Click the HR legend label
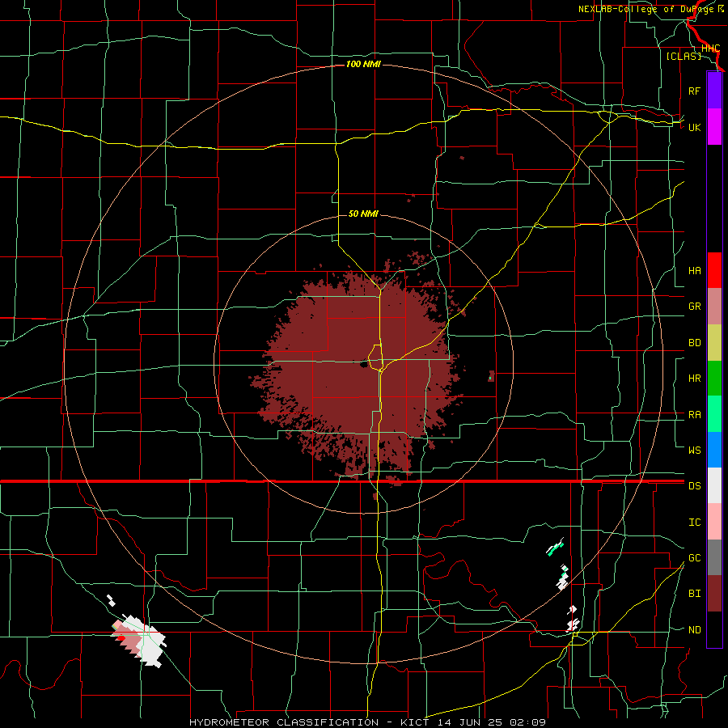 694,379
